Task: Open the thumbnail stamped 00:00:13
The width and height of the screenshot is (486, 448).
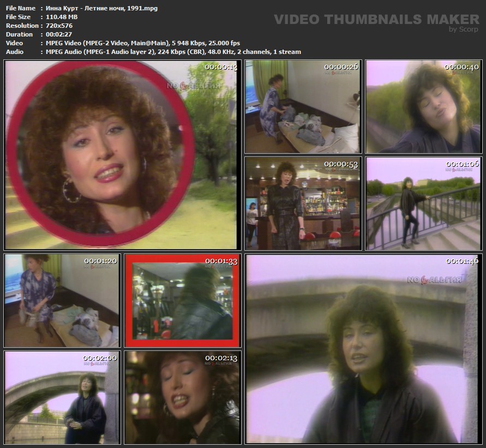Action: coord(121,155)
